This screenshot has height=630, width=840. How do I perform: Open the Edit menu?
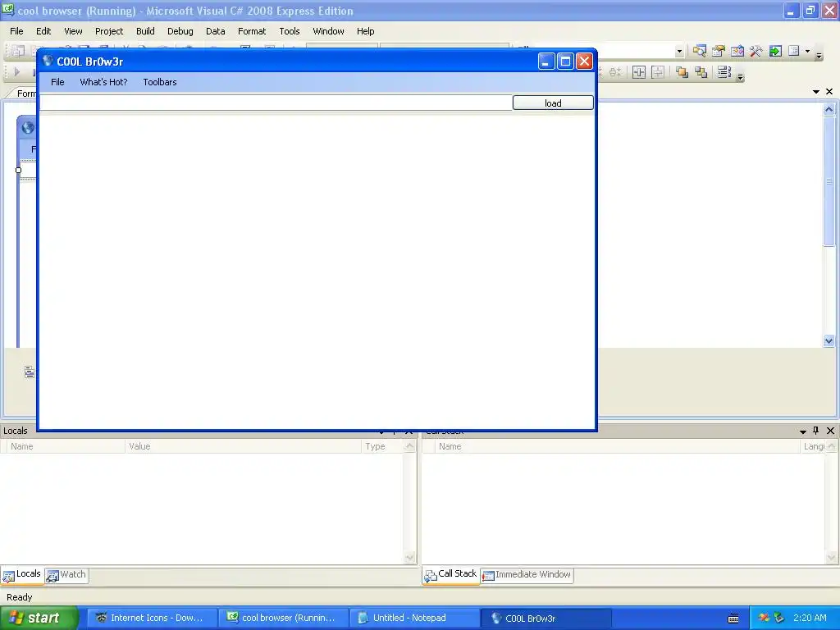click(43, 31)
